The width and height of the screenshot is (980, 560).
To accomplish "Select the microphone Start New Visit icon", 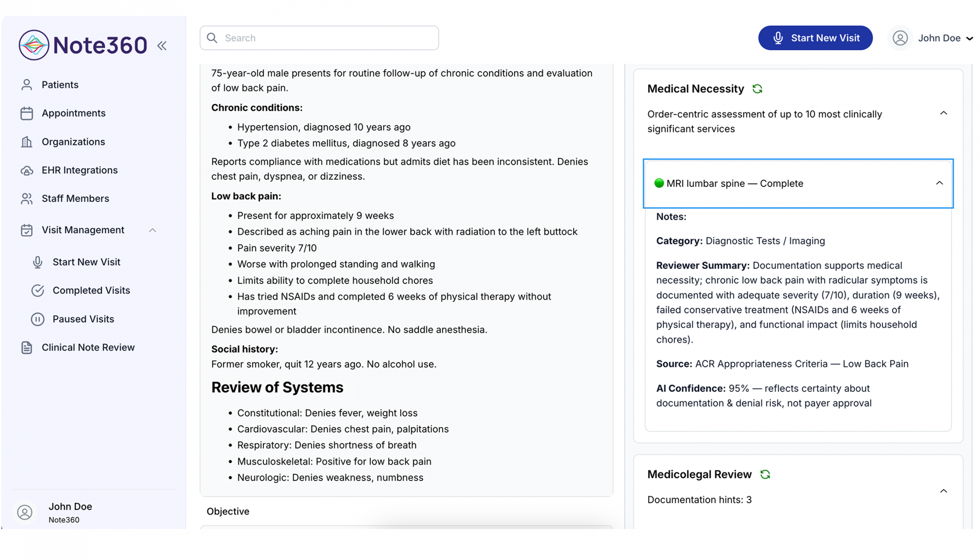I will point(779,38).
